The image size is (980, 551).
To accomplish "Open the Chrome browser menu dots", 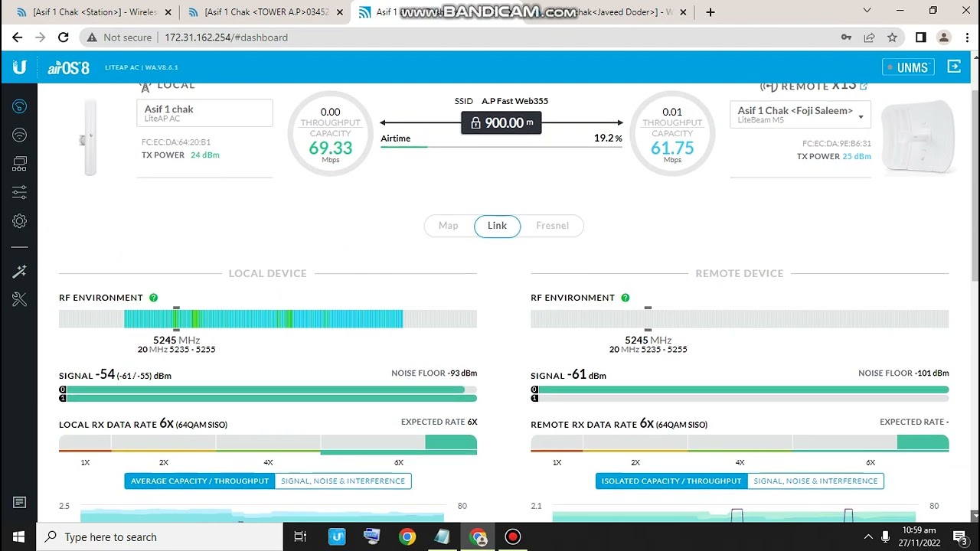I will 967,37.
